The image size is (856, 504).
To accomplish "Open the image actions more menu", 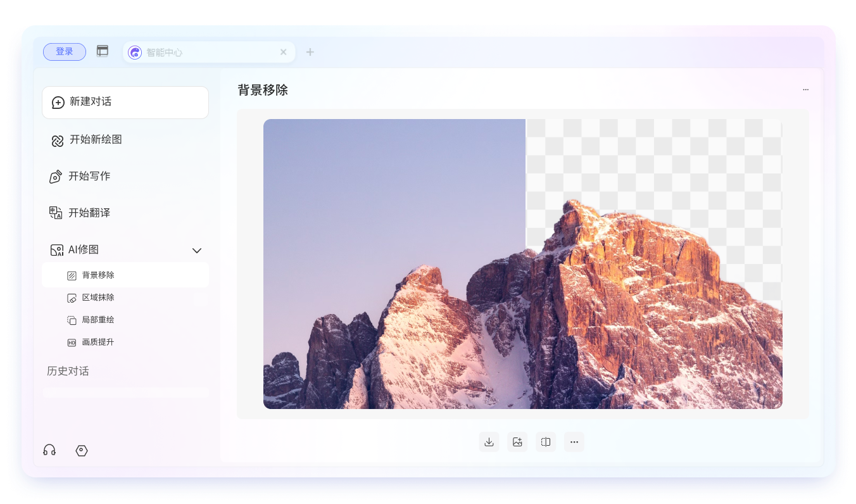I will (x=574, y=441).
